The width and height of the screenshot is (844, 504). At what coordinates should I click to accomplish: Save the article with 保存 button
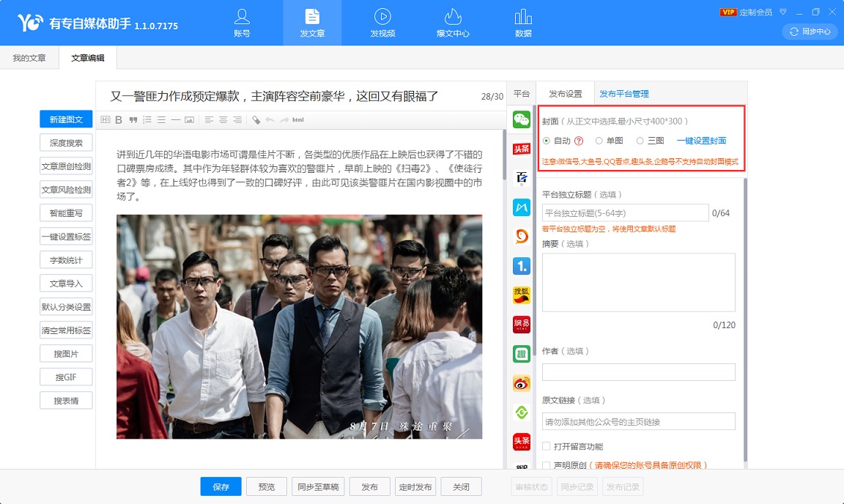click(x=221, y=486)
